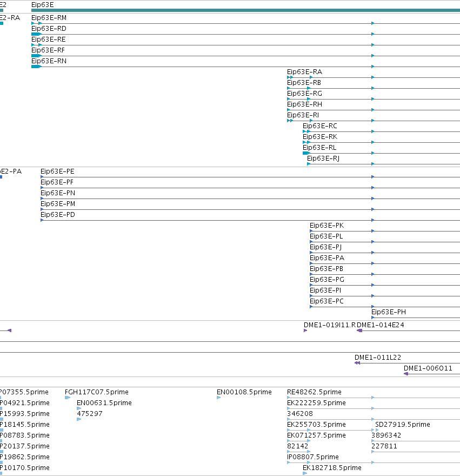Select EST EK222259.5prime

tap(316, 403)
